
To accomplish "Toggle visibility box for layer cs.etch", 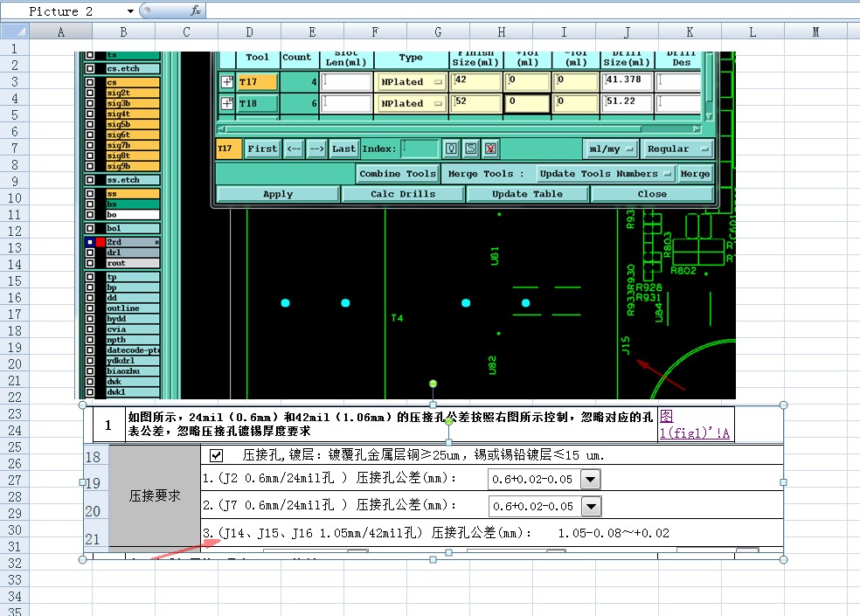I will pyautogui.click(x=90, y=68).
